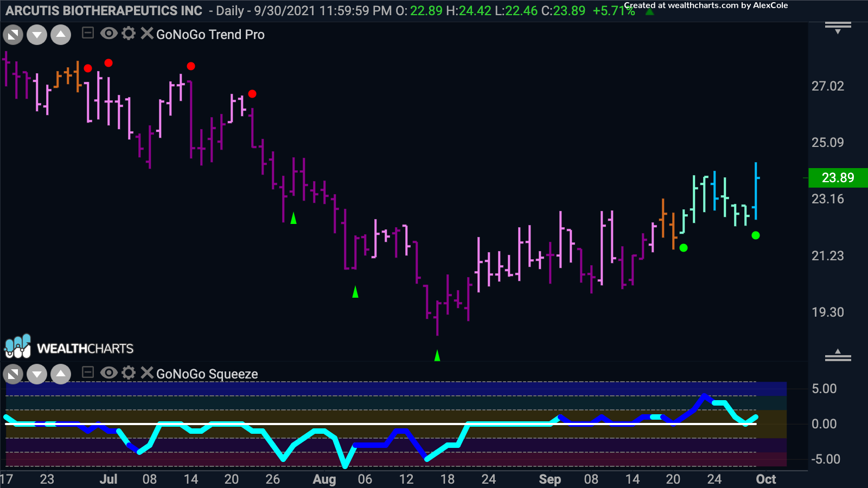The width and height of the screenshot is (868, 488).
Task: Remove the GoNoGo Squeeze indicator
Action: (x=146, y=373)
